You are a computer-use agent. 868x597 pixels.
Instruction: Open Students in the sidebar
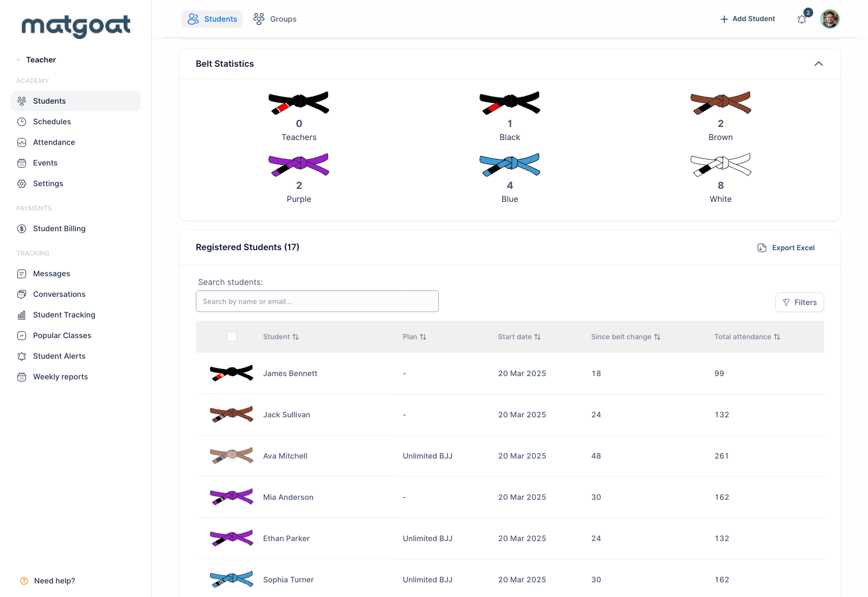(x=75, y=101)
